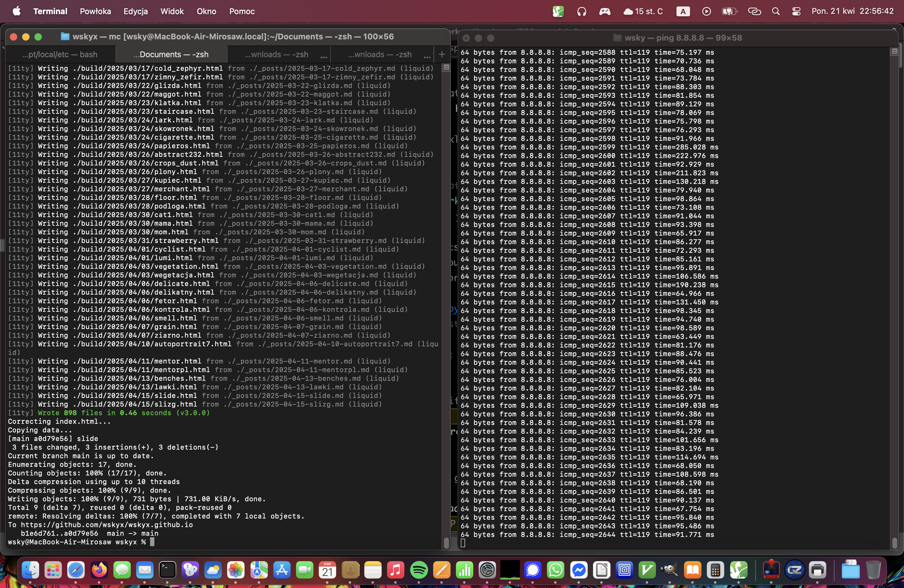The image size is (904, 588).
Task: Click the scroll marker box in ping window
Action: (894, 51)
